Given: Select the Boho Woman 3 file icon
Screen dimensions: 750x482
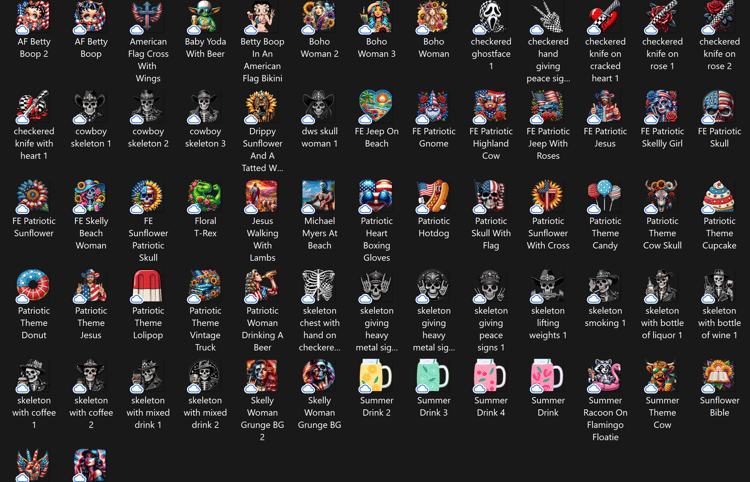Looking at the screenshot, I should click(x=376, y=17).
